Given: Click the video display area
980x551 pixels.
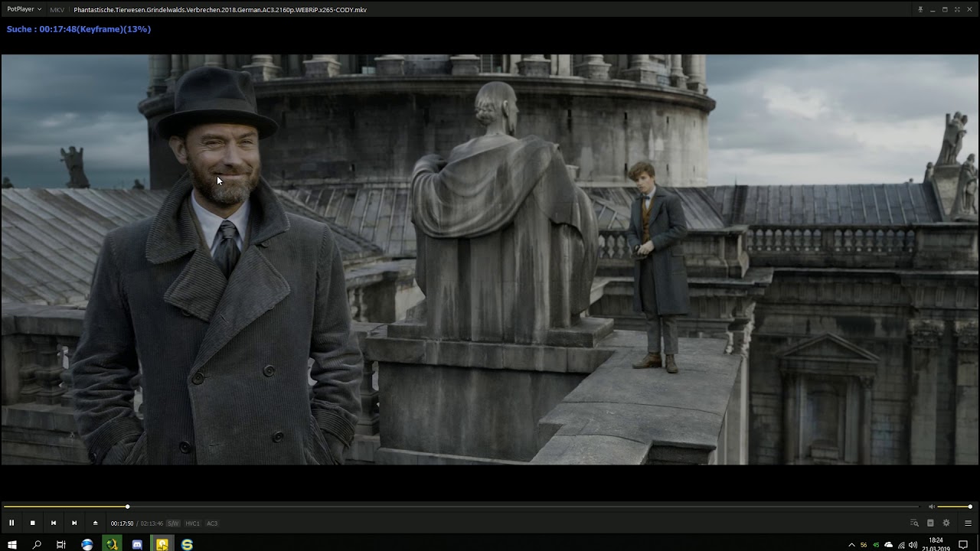Looking at the screenshot, I should coord(490,259).
